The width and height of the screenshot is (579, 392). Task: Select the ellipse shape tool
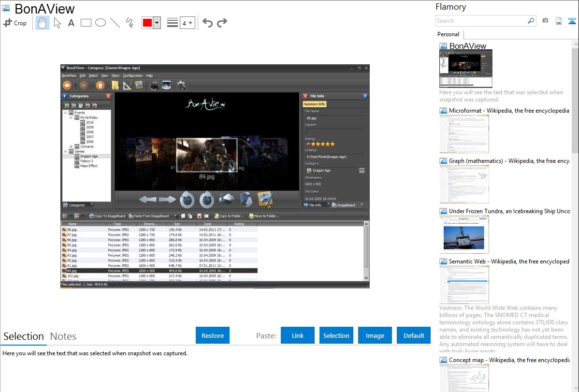pos(101,23)
